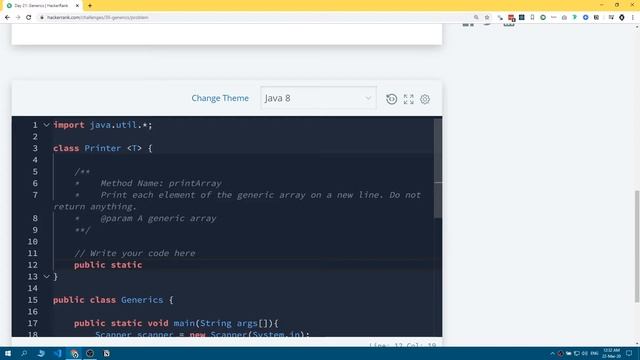Click the black diamond extension icon
Viewport: 640px width, 360px height.
coord(622,18)
